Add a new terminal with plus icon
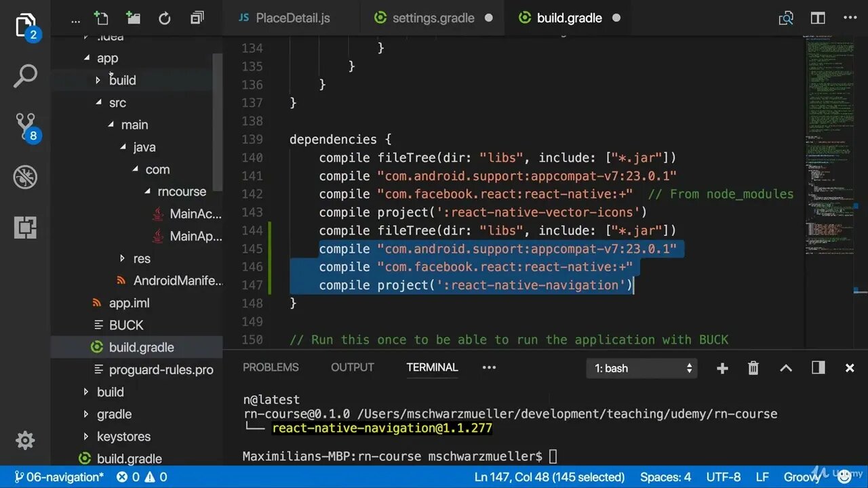Viewport: 868px width, 488px height. tap(722, 368)
